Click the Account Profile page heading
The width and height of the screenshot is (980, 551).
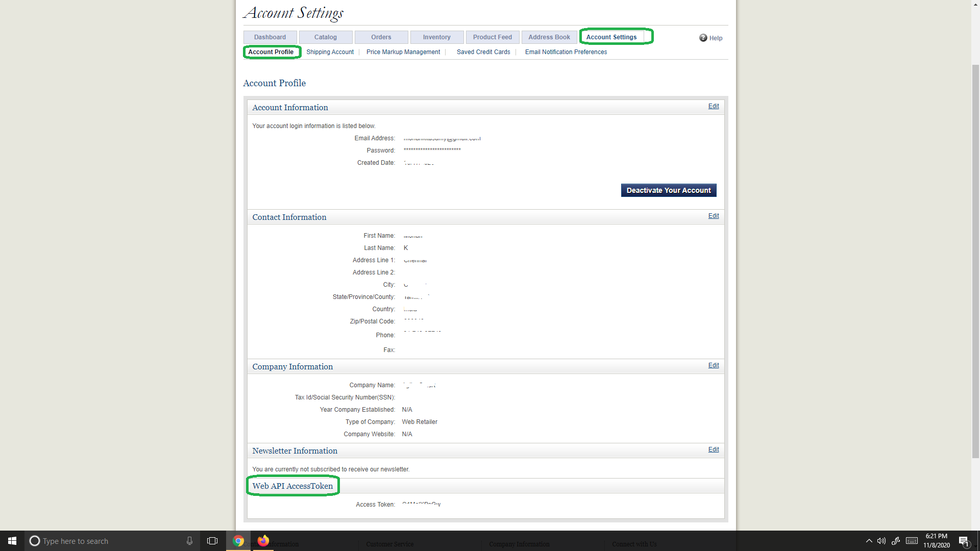(x=275, y=83)
